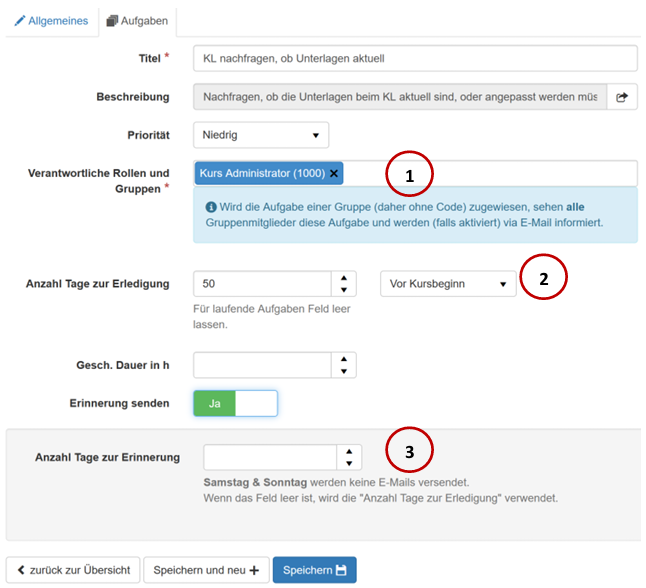Image resolution: width=646 pixels, height=588 pixels.
Task: Increase Anzahl Tage zur Erledigung value
Action: coord(344,278)
